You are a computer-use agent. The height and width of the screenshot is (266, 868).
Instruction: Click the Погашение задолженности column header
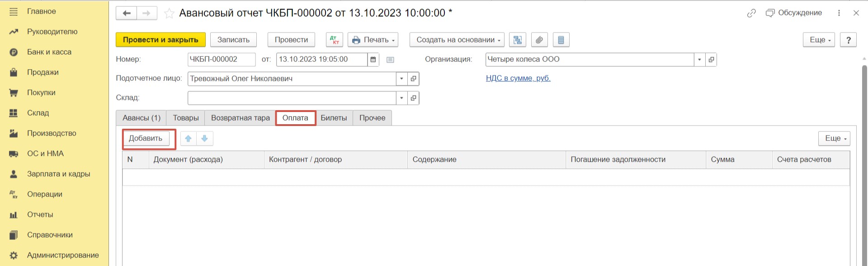[x=636, y=159]
